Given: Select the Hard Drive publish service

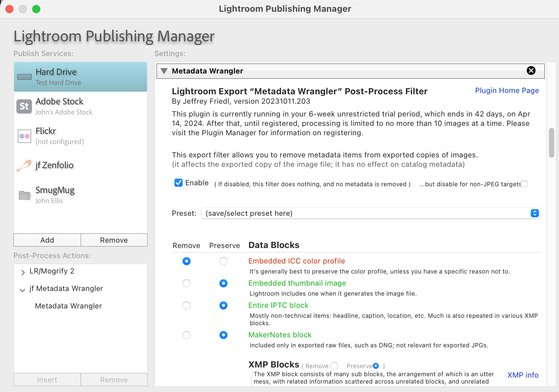Looking at the screenshot, I should pos(81,77).
